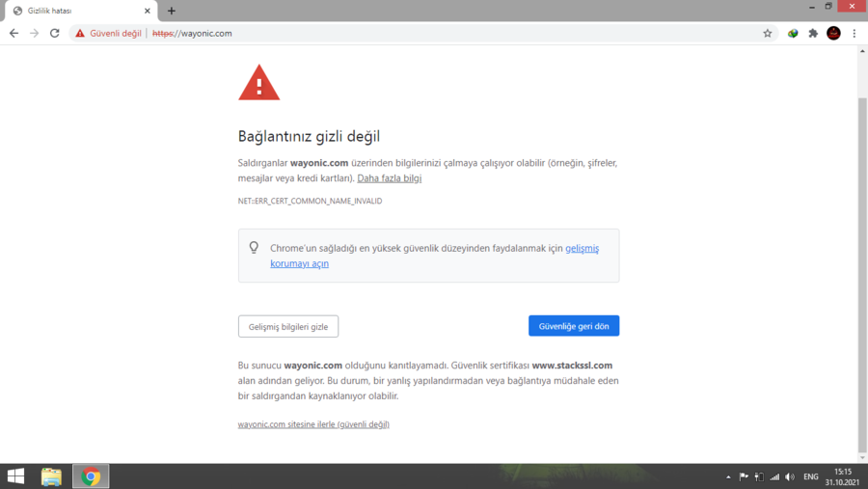Open the Windows Start menu

point(16,476)
